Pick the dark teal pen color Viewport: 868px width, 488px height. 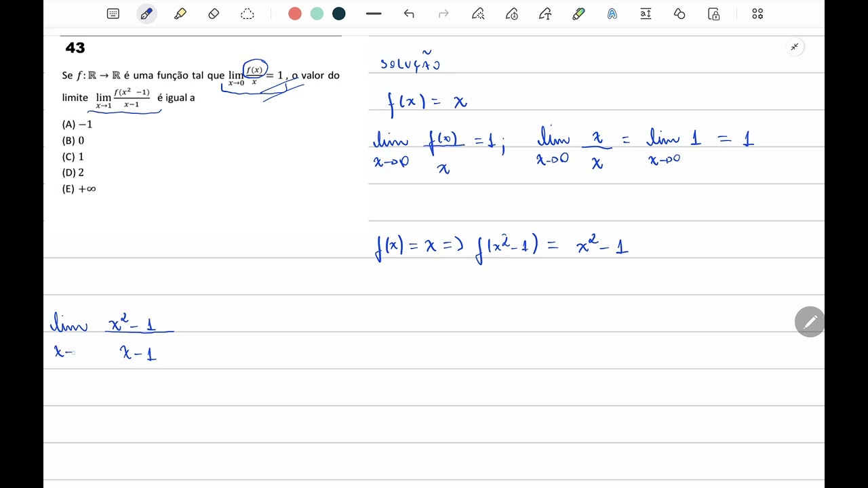[339, 14]
